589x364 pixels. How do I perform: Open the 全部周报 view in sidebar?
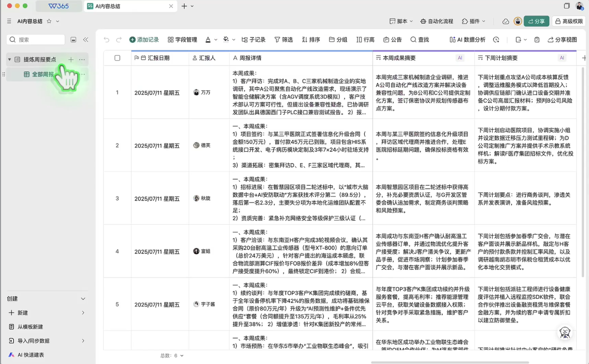point(42,74)
